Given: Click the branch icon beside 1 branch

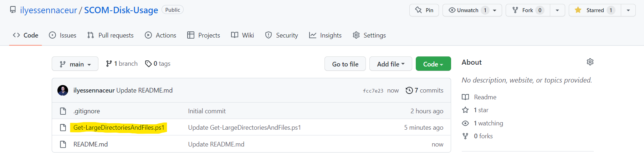Looking at the screenshot, I should pos(109,64).
